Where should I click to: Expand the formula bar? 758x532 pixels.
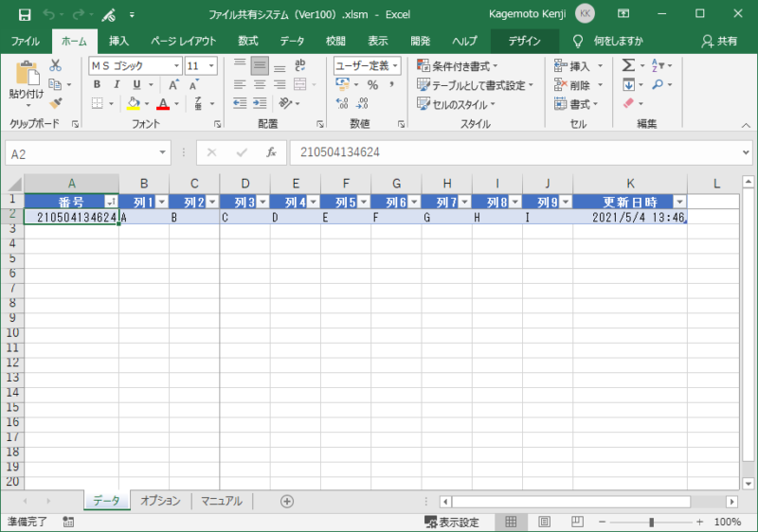746,152
